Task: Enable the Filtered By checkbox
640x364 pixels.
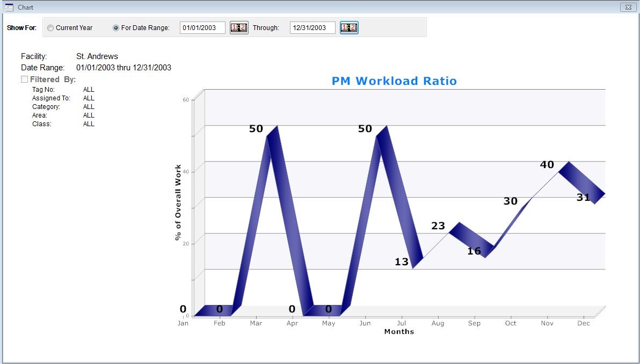Action: (x=24, y=79)
